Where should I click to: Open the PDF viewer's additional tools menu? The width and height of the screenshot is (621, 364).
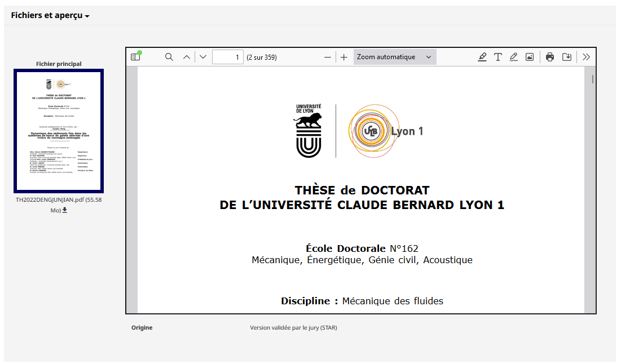click(x=587, y=57)
